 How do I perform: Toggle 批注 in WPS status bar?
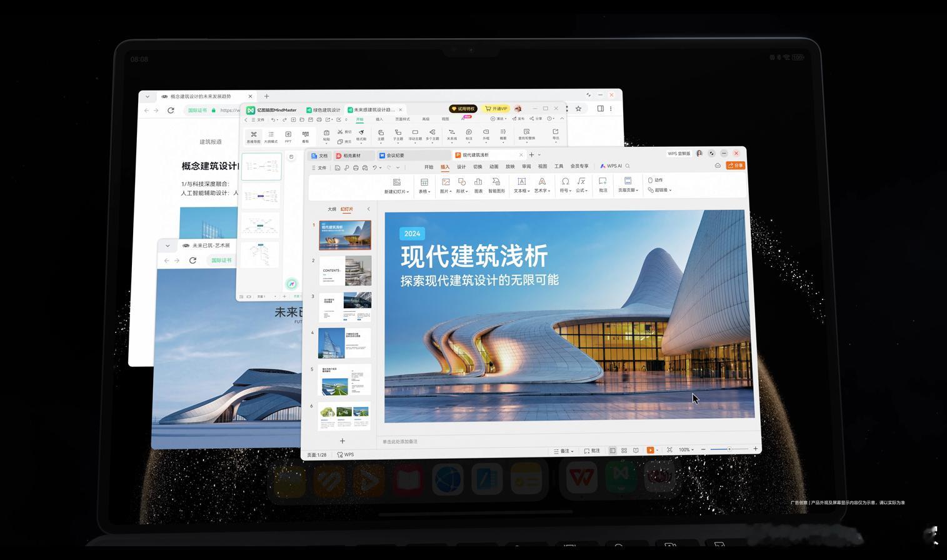tap(592, 451)
